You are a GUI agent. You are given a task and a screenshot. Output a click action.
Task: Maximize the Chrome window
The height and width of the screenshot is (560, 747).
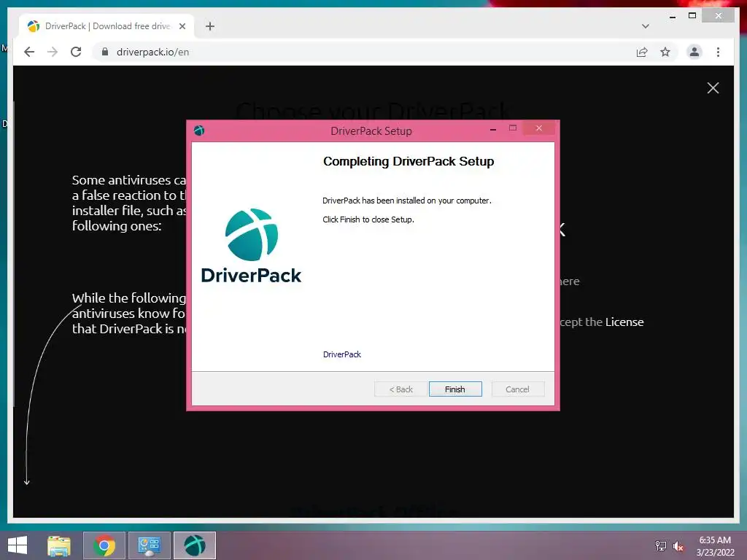click(x=692, y=16)
